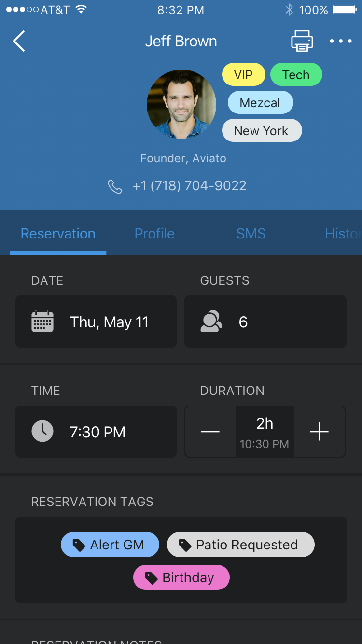Open the Thu, May 11 date picker
This screenshot has width=362, height=644.
(x=96, y=322)
